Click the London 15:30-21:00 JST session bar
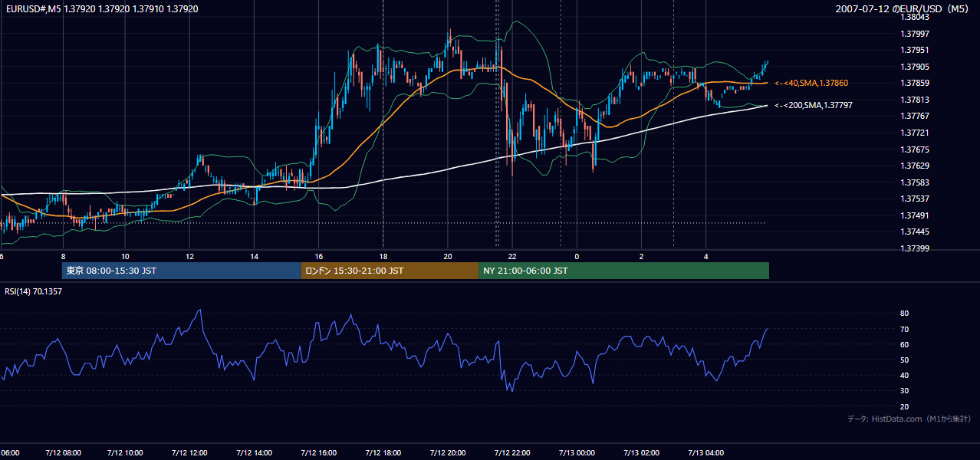Image resolution: width=980 pixels, height=460 pixels. (390, 271)
